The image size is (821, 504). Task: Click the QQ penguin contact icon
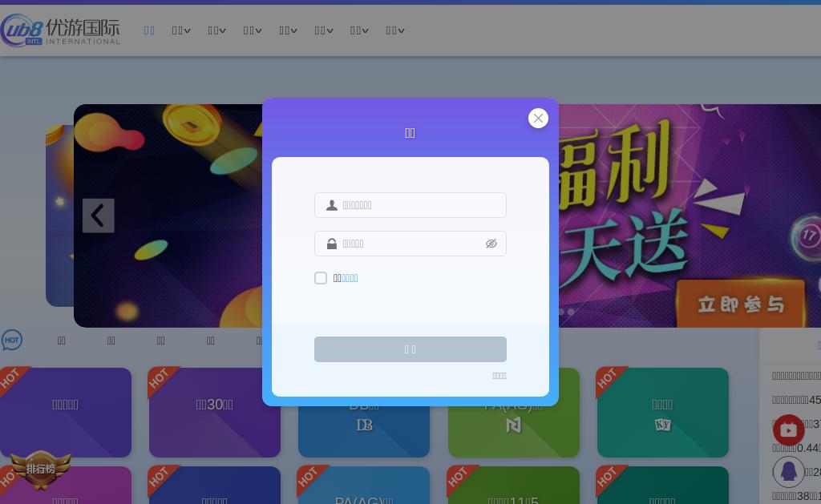[x=789, y=472]
